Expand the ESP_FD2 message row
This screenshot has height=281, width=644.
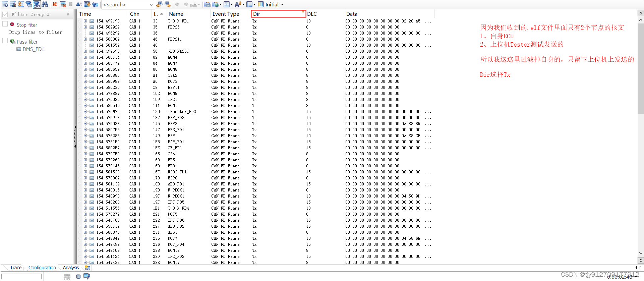tap(85, 118)
